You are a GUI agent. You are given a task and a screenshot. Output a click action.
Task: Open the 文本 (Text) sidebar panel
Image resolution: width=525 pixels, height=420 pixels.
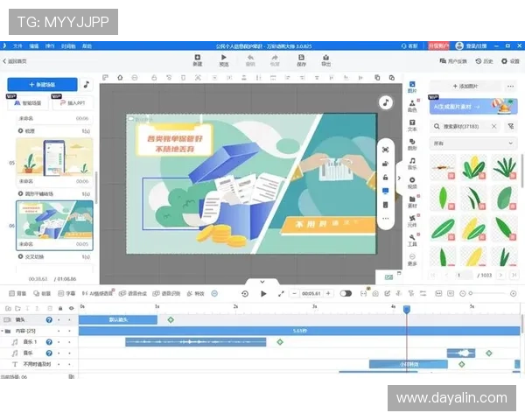click(x=412, y=126)
